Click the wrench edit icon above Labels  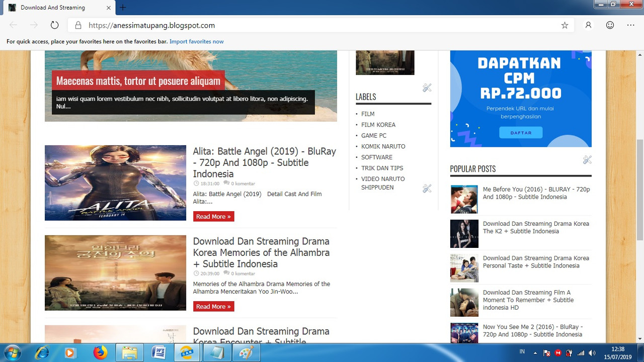[x=427, y=88]
